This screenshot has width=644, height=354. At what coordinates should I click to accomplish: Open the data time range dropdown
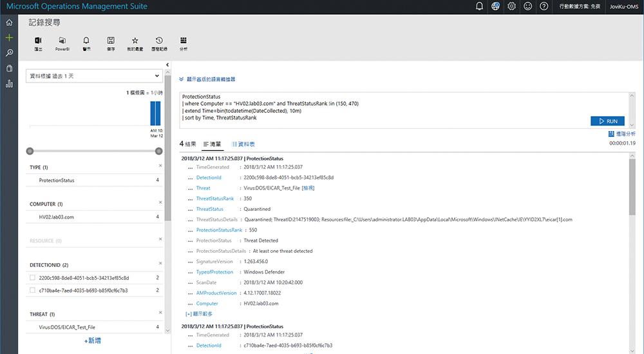(x=94, y=76)
